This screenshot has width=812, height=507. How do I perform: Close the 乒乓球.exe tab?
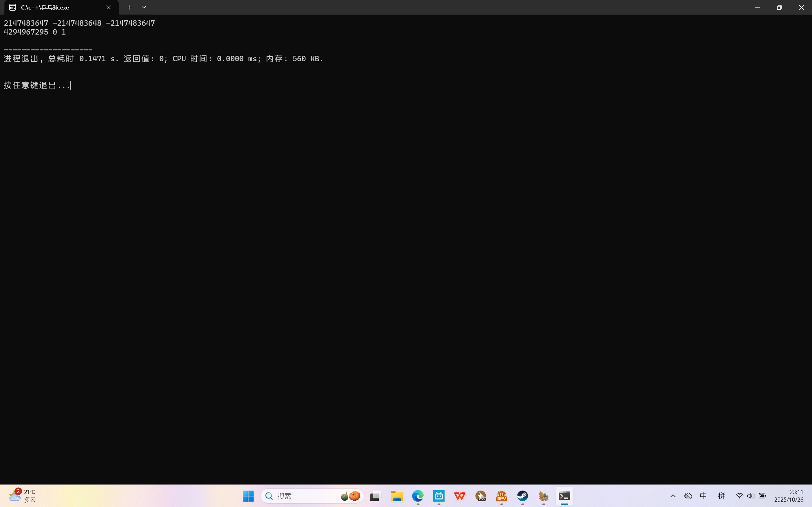[x=109, y=7]
